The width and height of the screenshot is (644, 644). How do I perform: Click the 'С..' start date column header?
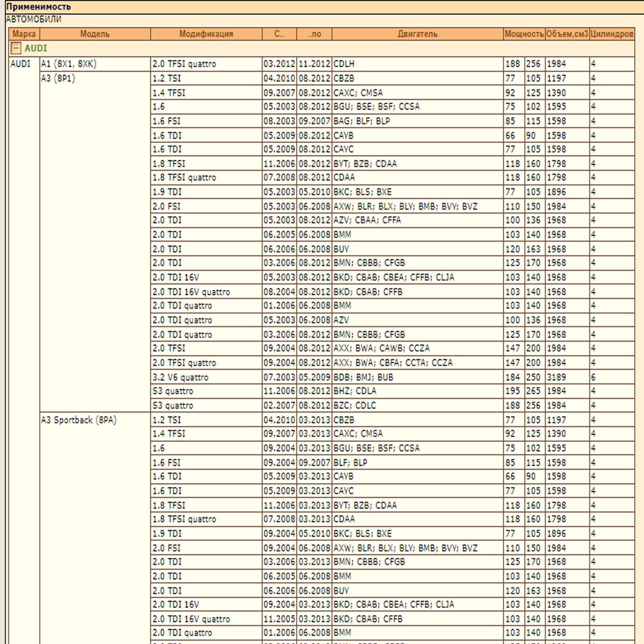(279, 34)
